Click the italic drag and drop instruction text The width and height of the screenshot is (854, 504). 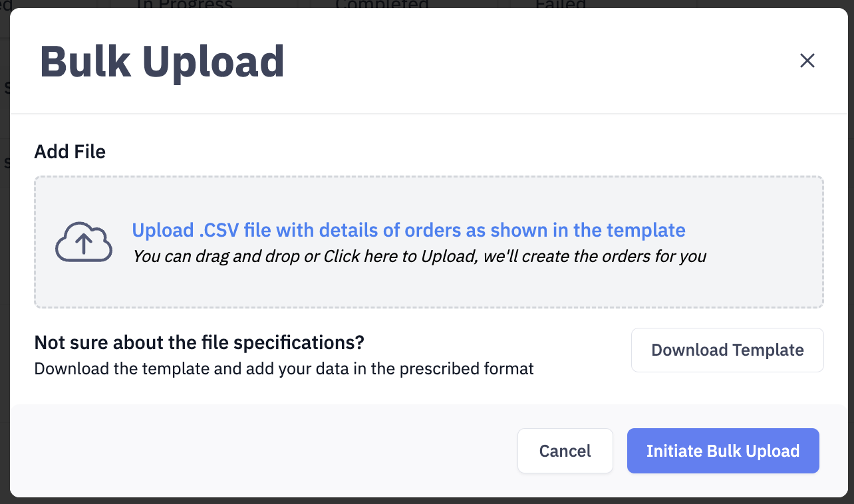[x=419, y=256]
